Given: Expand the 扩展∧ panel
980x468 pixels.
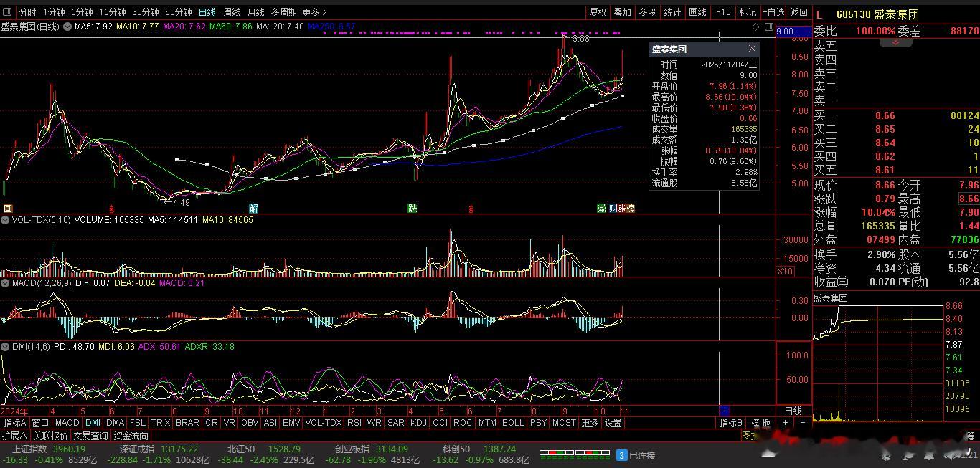Looking at the screenshot, I should pos(14,436).
